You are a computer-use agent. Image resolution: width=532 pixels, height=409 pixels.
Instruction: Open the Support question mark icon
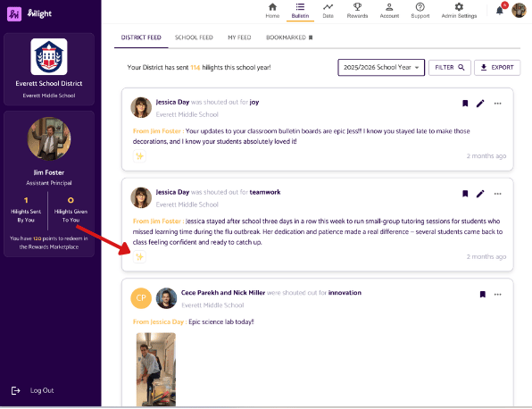tap(420, 7)
